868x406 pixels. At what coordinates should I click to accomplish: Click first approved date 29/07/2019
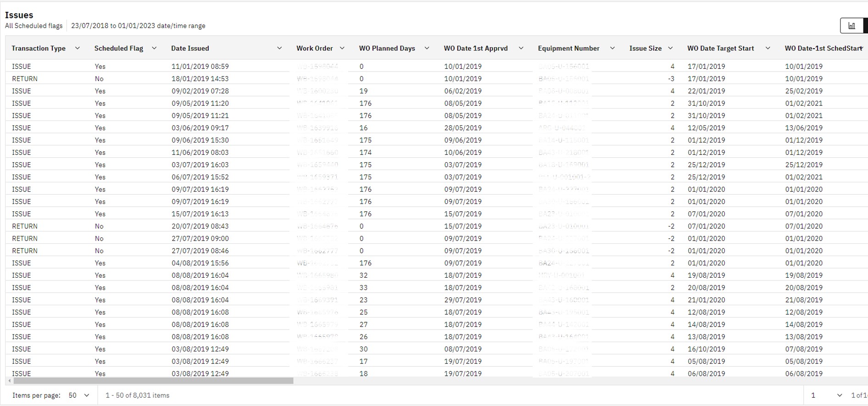[x=463, y=300]
